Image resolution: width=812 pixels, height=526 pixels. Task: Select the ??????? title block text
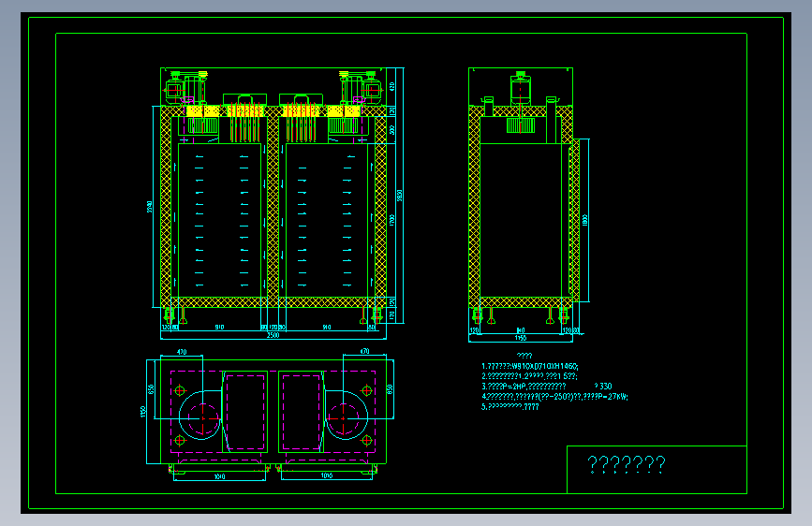(x=627, y=464)
